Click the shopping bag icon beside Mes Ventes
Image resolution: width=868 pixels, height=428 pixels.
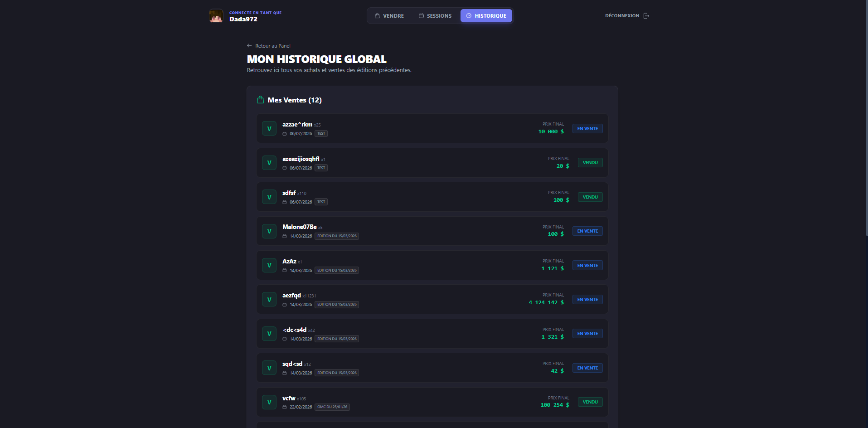point(260,100)
